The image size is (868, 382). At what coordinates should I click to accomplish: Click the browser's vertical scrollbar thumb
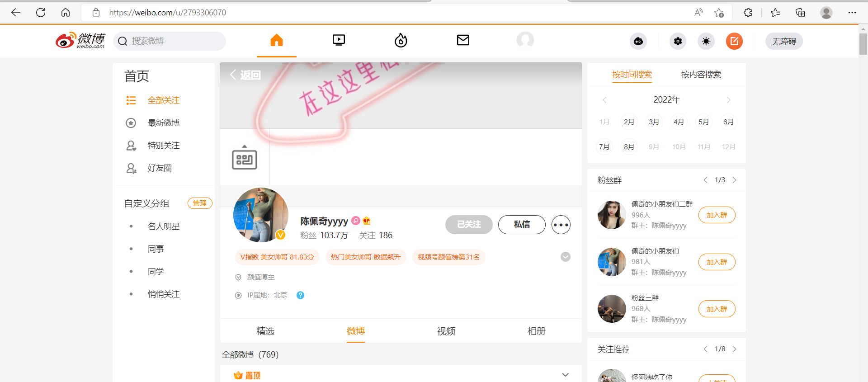pos(863,44)
